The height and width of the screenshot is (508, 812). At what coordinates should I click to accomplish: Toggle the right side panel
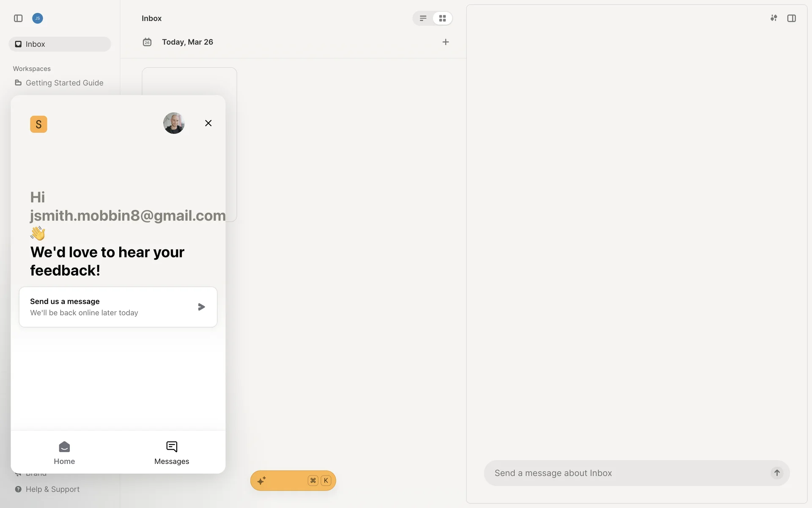[791, 18]
